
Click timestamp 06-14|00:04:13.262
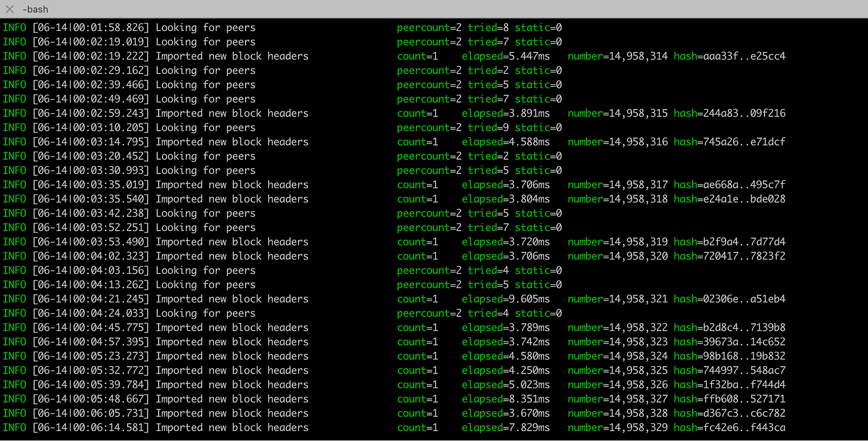pos(91,285)
